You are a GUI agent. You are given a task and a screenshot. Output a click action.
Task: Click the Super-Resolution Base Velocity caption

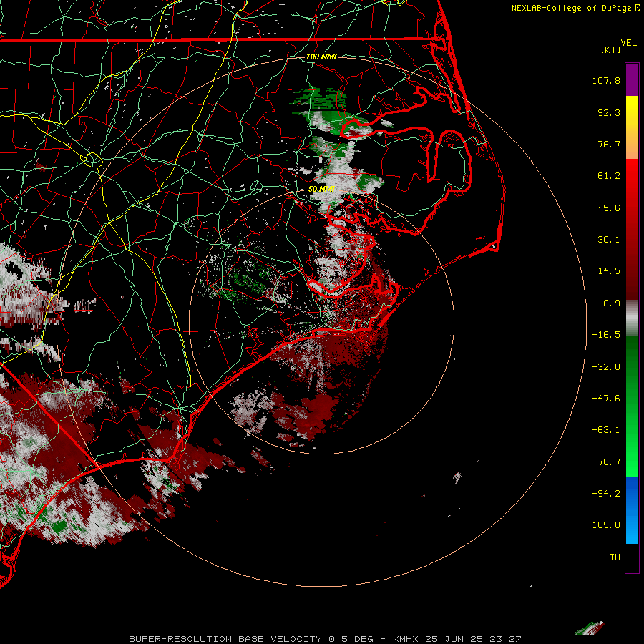(x=325, y=639)
